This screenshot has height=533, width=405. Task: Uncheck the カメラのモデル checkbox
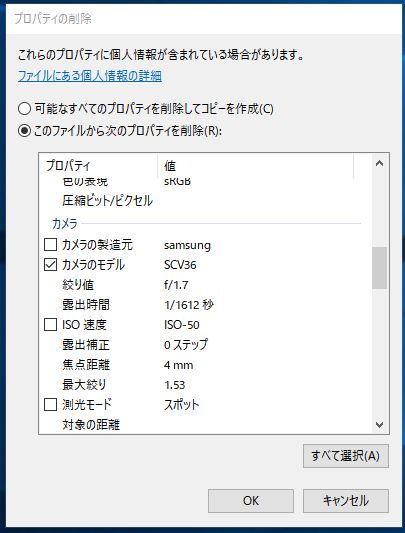point(50,264)
